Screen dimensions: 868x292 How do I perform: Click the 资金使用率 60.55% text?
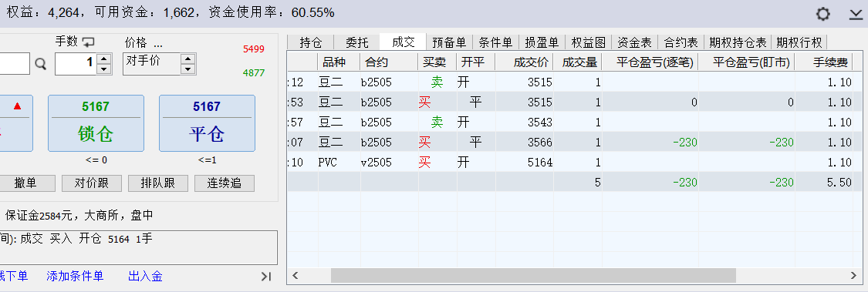point(272,12)
